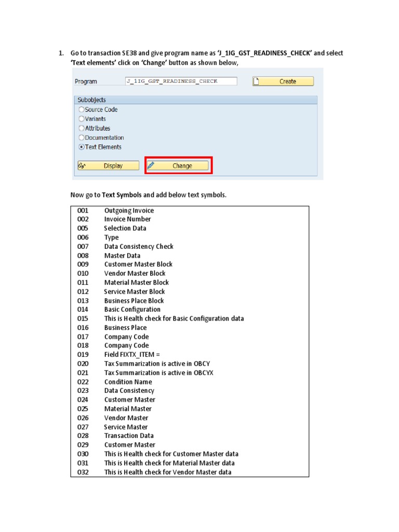Select the Source Code radio button
Viewport: 399px width, 532px height.
(x=82, y=110)
